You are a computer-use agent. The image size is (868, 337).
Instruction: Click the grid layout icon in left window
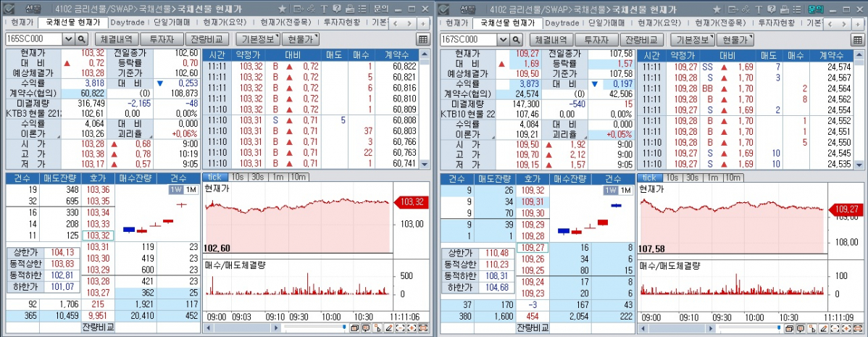422,39
